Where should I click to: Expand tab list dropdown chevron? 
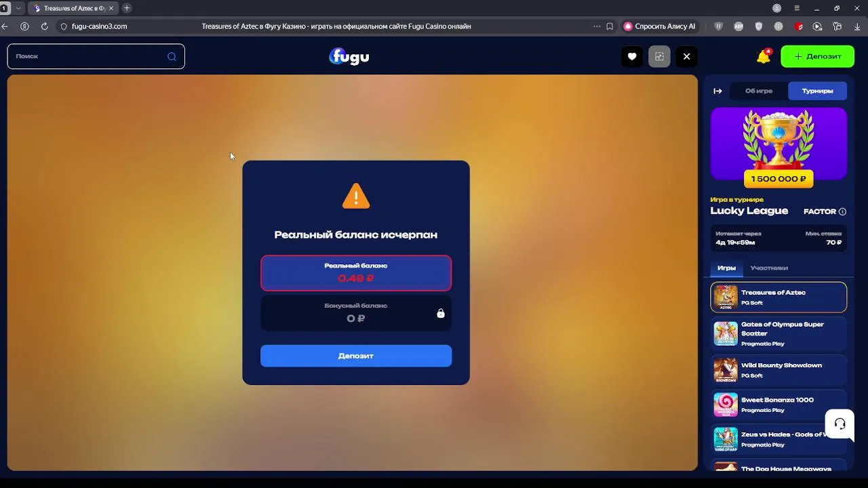(x=18, y=8)
